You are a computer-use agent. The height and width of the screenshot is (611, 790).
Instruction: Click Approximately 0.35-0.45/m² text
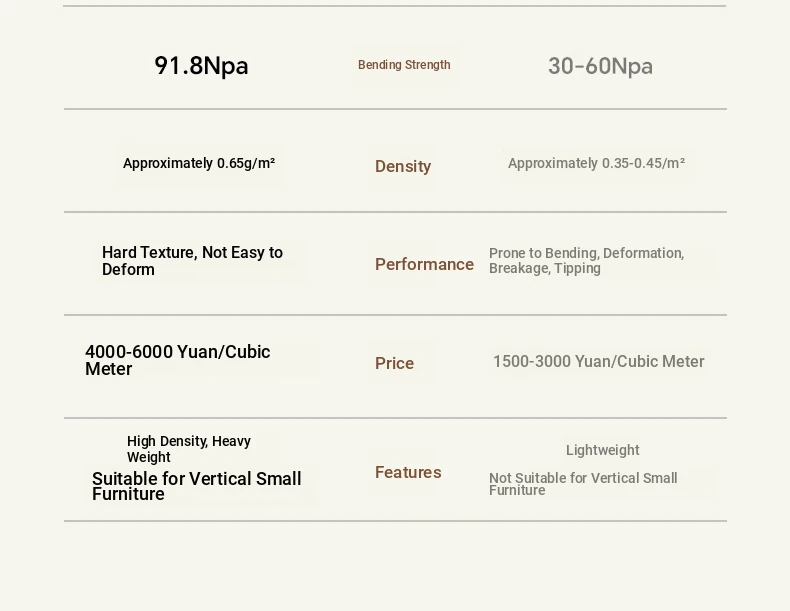[x=596, y=163]
